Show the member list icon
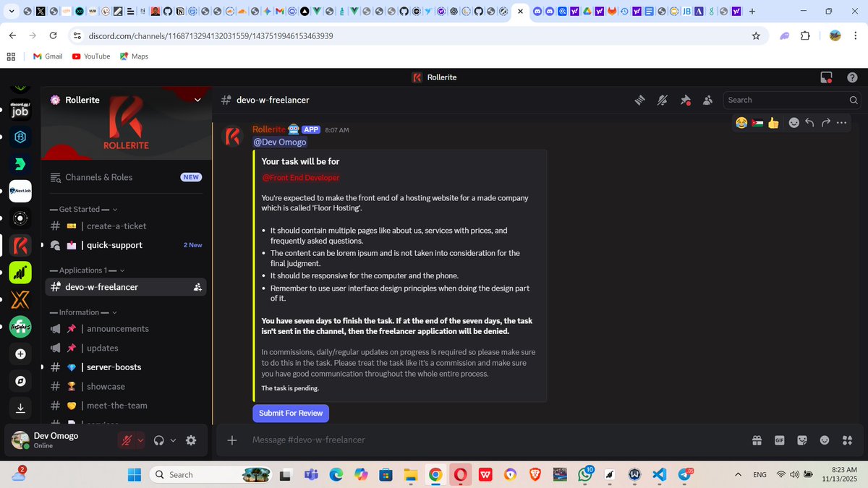This screenshot has height=488, width=868. click(x=707, y=100)
